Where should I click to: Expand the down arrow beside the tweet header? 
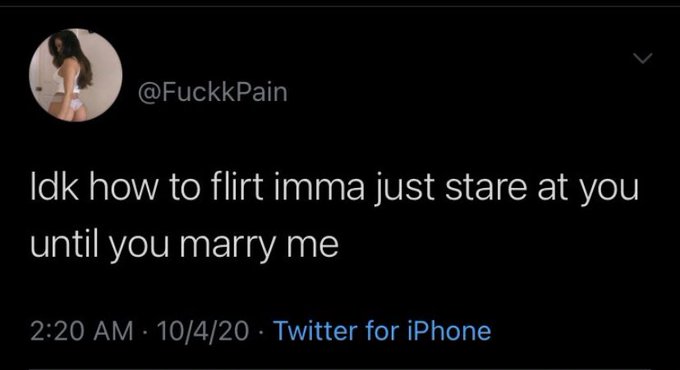pos(642,58)
